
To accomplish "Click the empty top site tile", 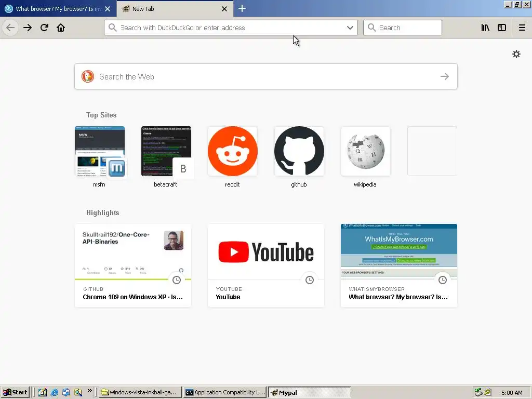I will point(432,151).
